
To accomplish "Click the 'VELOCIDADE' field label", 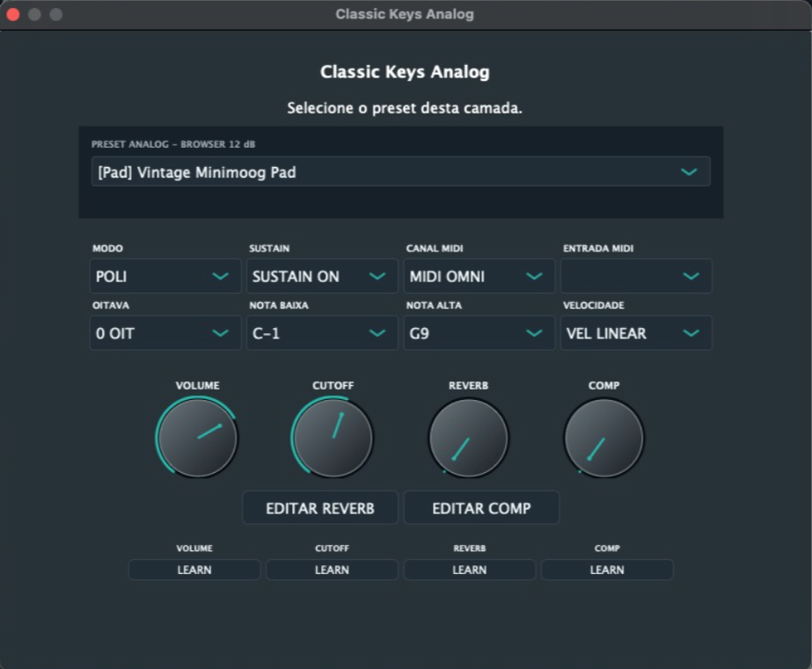I will click(x=594, y=305).
